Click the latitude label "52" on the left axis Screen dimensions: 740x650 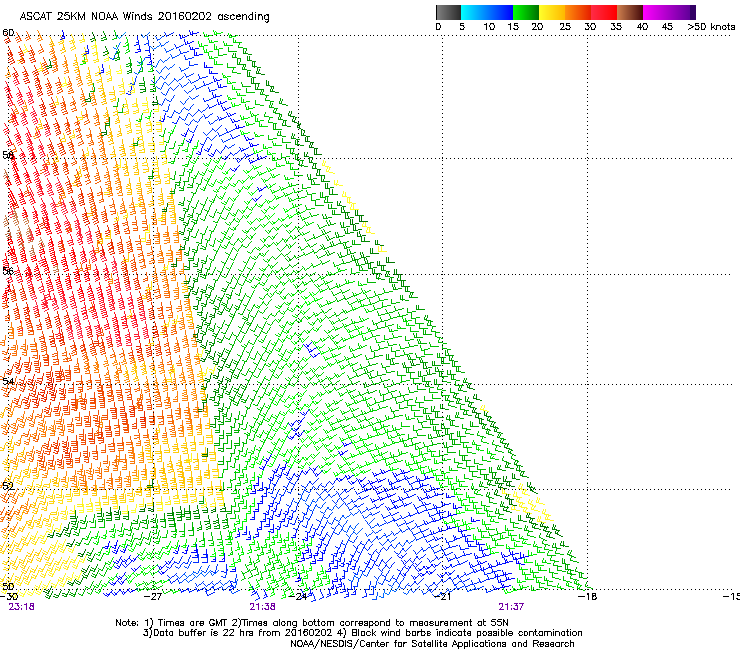(x=8, y=486)
